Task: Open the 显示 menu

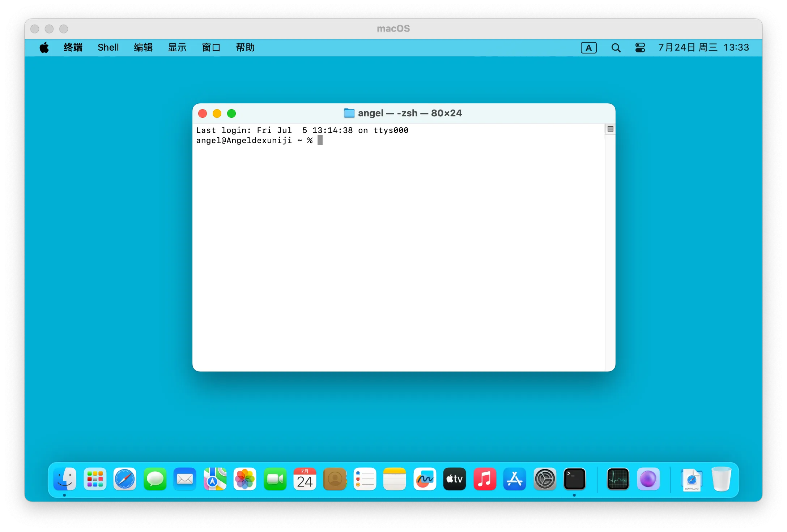Action: (x=177, y=48)
